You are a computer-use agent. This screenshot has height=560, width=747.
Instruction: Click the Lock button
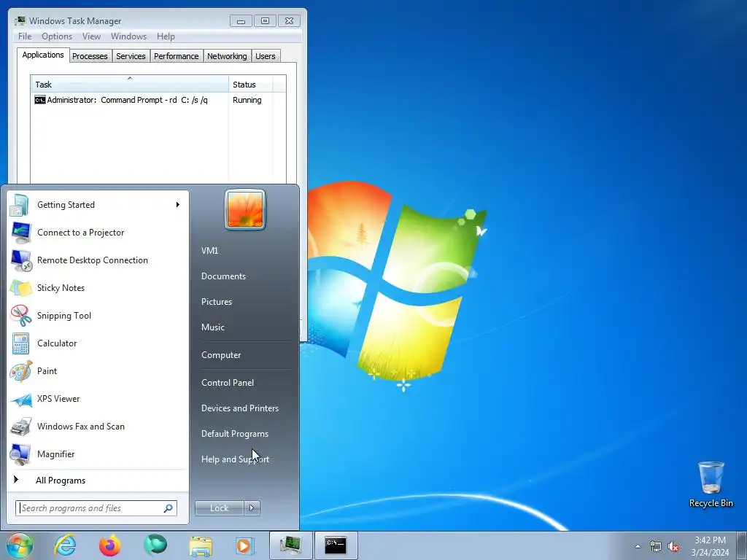(219, 508)
